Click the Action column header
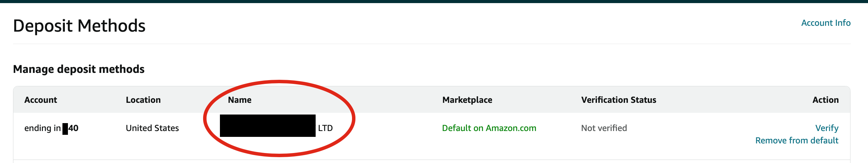This screenshot has height=163, width=868. tap(825, 100)
